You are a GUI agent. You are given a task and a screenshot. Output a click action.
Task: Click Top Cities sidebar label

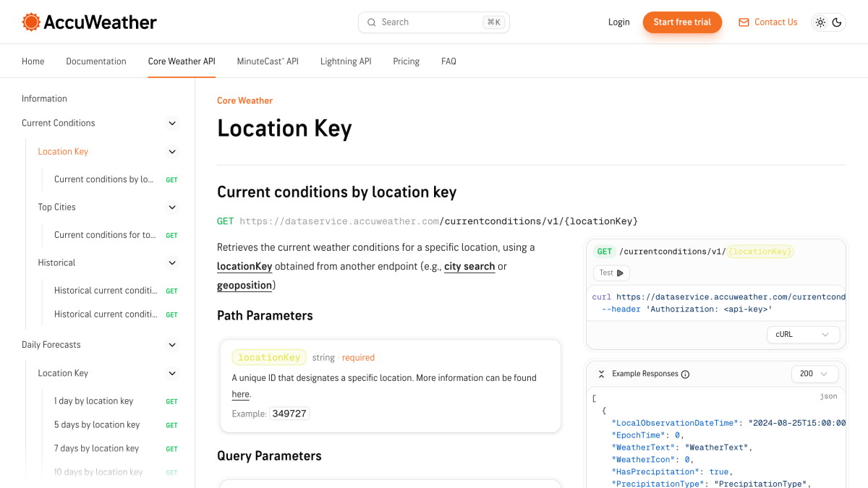[x=57, y=207]
